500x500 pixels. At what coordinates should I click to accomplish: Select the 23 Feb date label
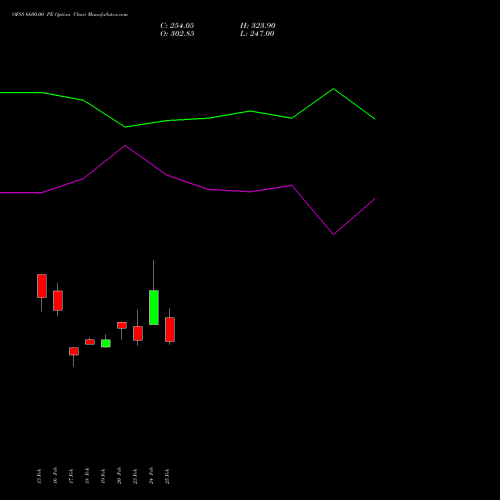135,476
